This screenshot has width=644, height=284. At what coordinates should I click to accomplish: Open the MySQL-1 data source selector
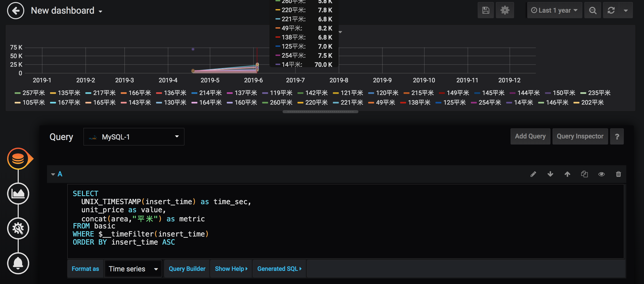coord(134,137)
